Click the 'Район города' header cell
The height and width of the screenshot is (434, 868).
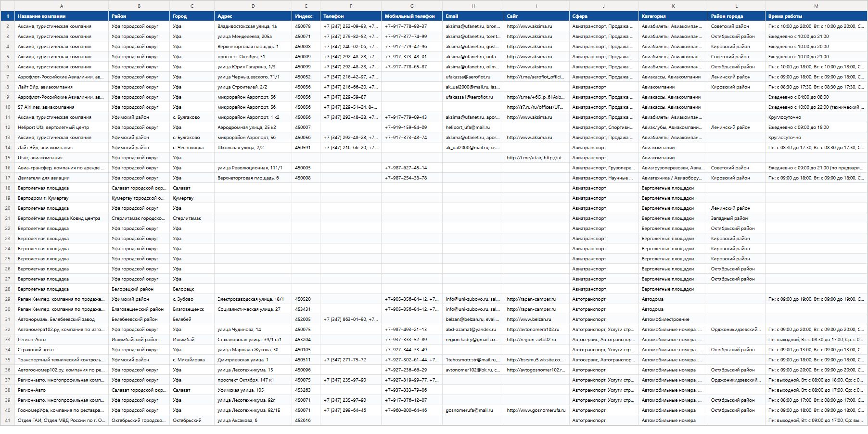click(x=737, y=16)
